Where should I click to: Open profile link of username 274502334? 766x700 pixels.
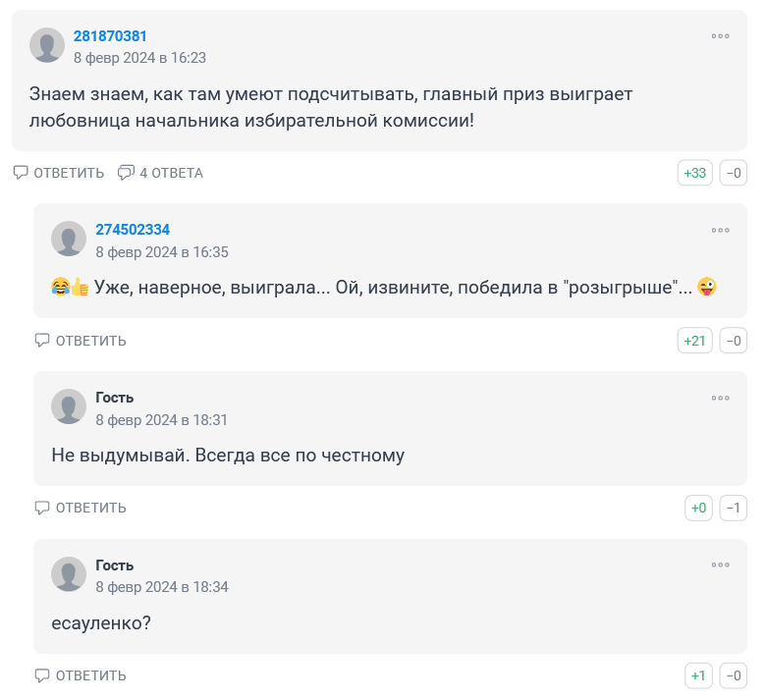point(133,230)
